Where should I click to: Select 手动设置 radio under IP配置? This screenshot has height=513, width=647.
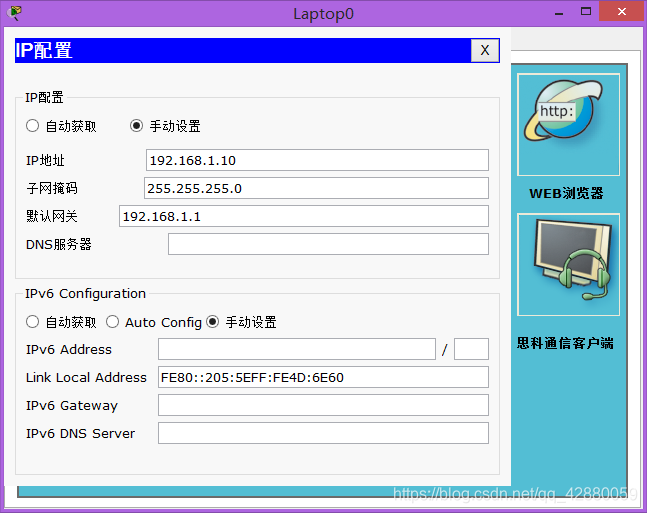[136, 126]
